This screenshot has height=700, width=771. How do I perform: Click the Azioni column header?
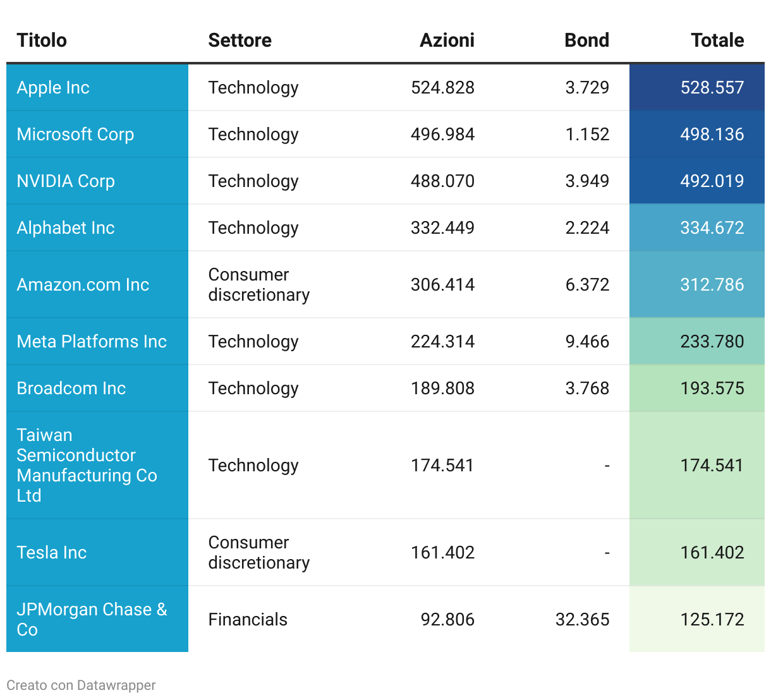point(447,40)
